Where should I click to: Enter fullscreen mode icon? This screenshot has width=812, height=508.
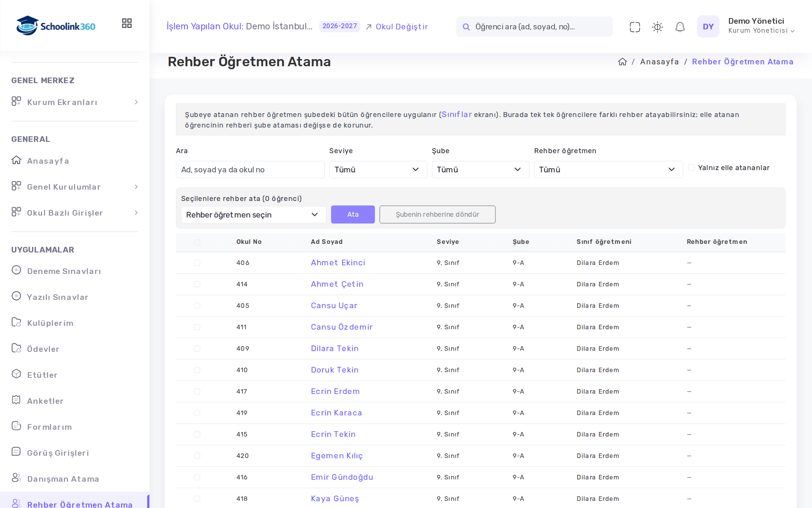click(x=635, y=27)
